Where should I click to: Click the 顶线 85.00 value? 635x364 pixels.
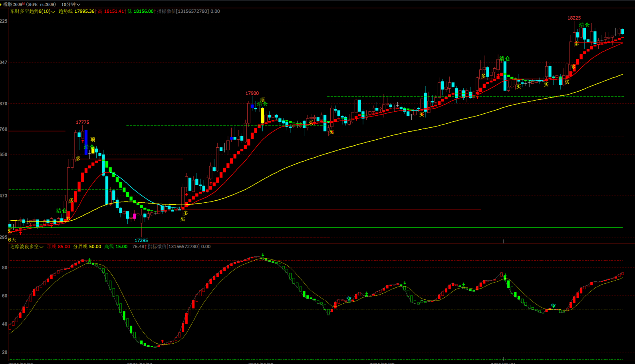coord(59,247)
